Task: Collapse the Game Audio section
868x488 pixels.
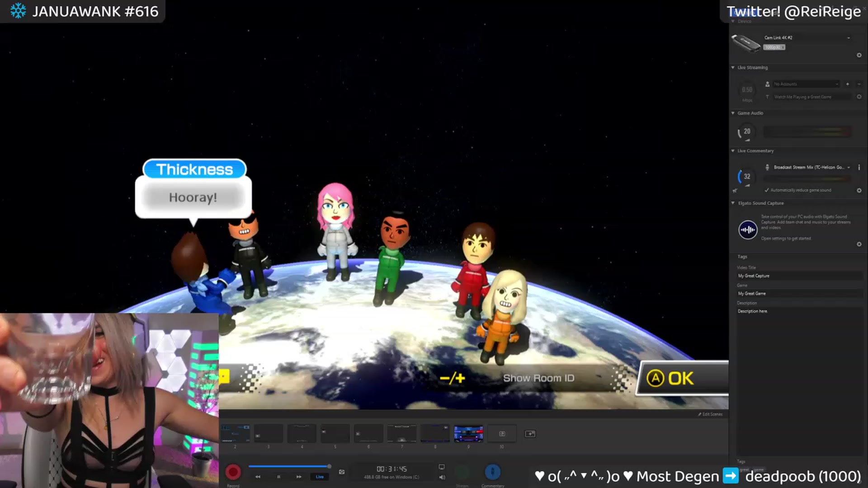Action: click(x=733, y=113)
